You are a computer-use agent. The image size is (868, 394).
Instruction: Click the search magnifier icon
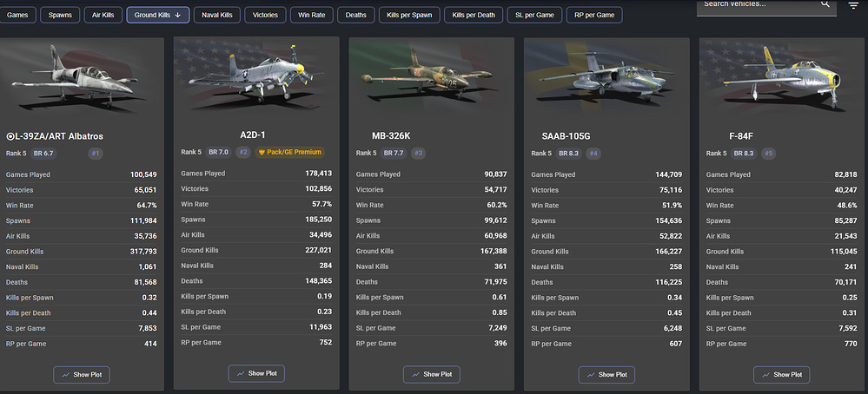click(825, 3)
